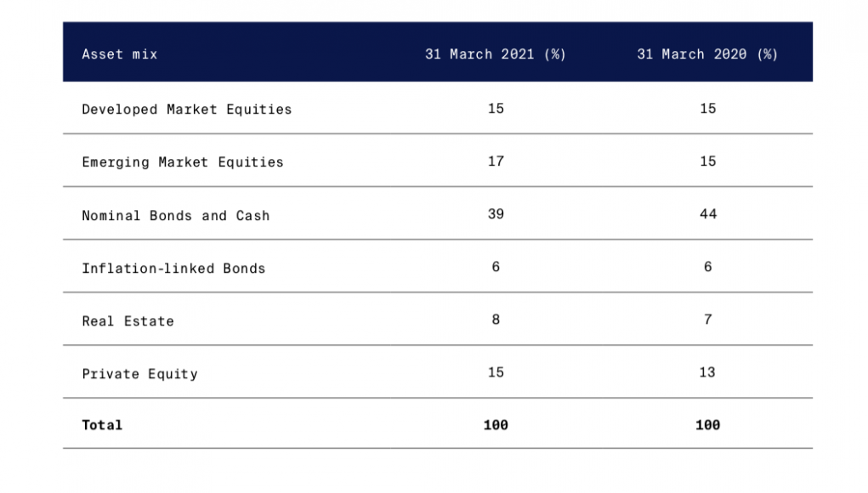Screen dimensions: 868x493
Task: Select the "Real Estate" row label
Action: (x=128, y=321)
